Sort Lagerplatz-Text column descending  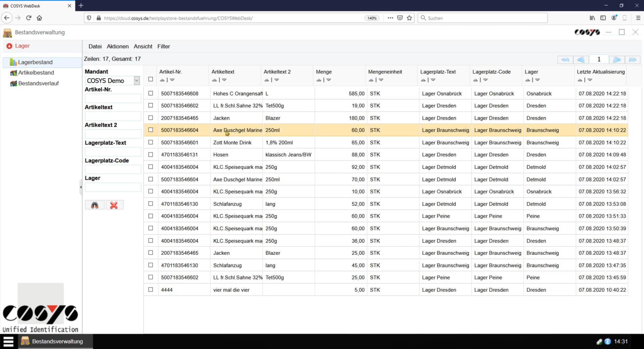click(x=433, y=80)
